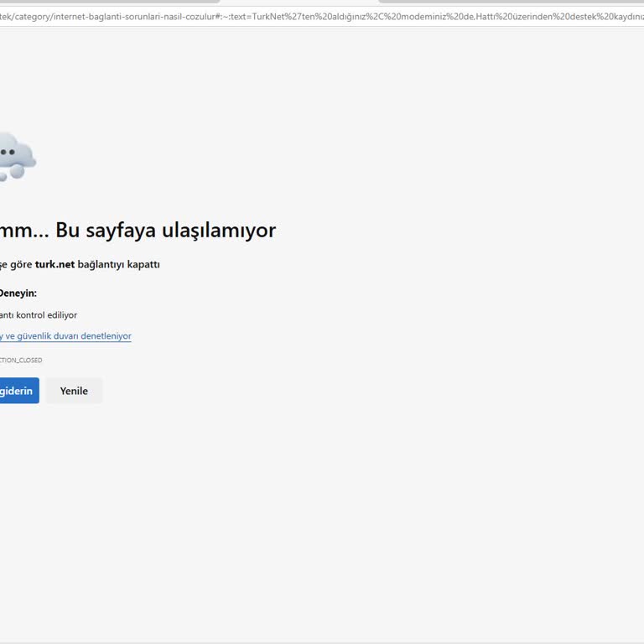
Task: Open the 'güvenlik duvarı denetleniyor' link
Action: coord(65,336)
